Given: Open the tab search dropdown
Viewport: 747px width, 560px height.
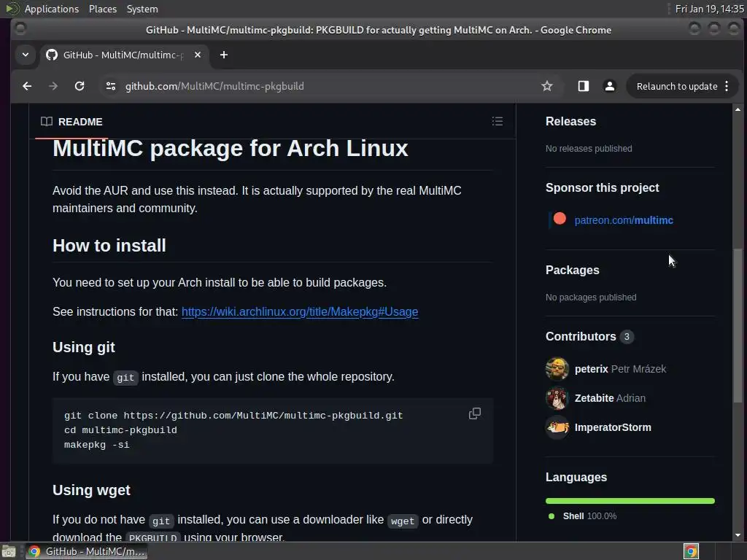Looking at the screenshot, I should point(26,55).
